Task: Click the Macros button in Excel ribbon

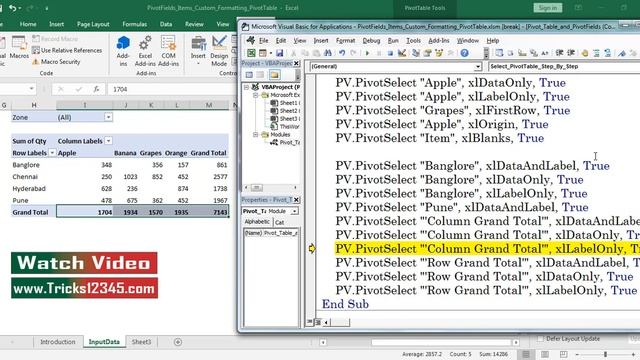Action: [19, 48]
